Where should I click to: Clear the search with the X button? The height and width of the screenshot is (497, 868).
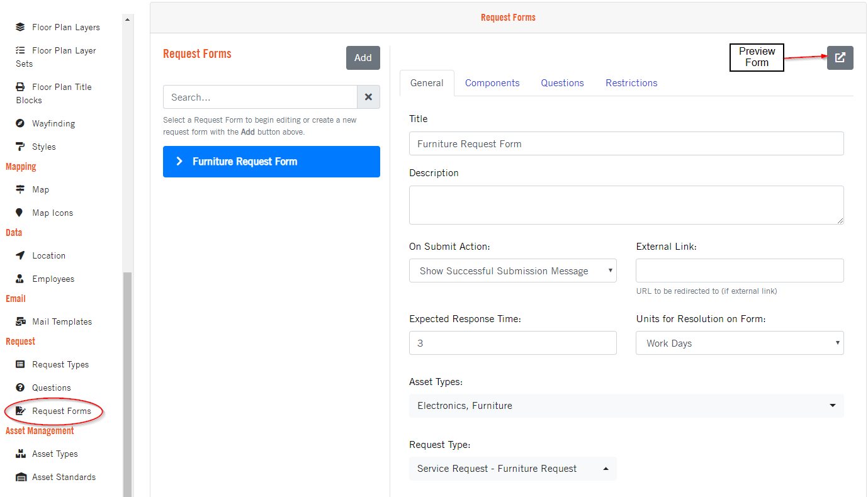tap(368, 98)
